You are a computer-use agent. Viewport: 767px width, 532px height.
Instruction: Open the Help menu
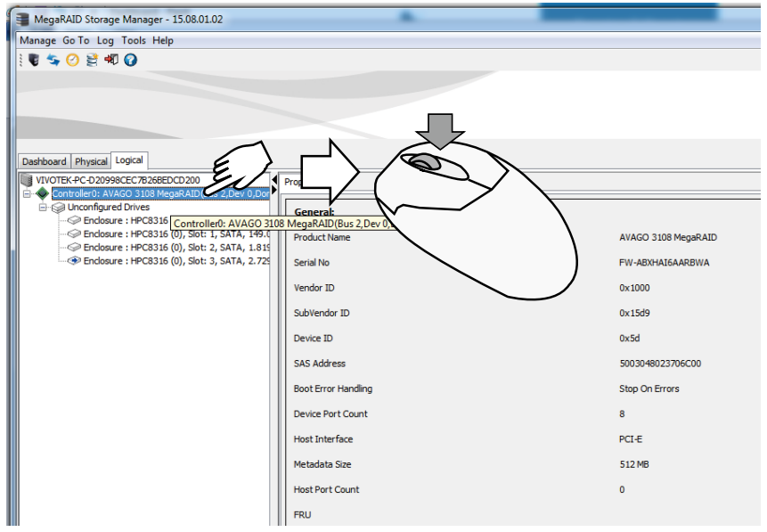[x=163, y=41]
